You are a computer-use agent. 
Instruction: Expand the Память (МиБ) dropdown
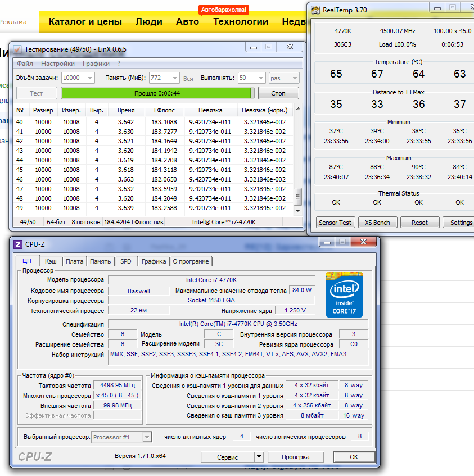coord(175,78)
